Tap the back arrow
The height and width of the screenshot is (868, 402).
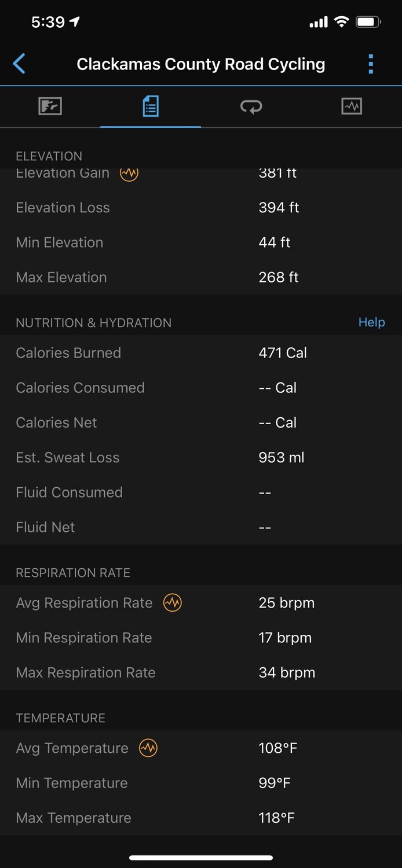(x=19, y=64)
